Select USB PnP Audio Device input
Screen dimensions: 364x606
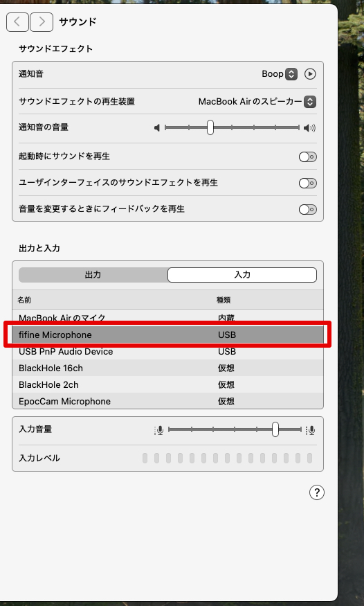(x=167, y=351)
